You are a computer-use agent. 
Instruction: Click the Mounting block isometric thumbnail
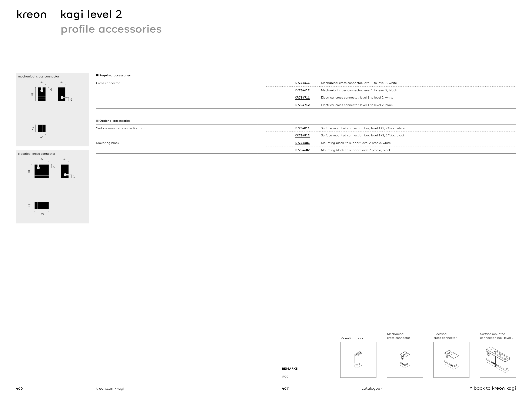tap(358, 360)
